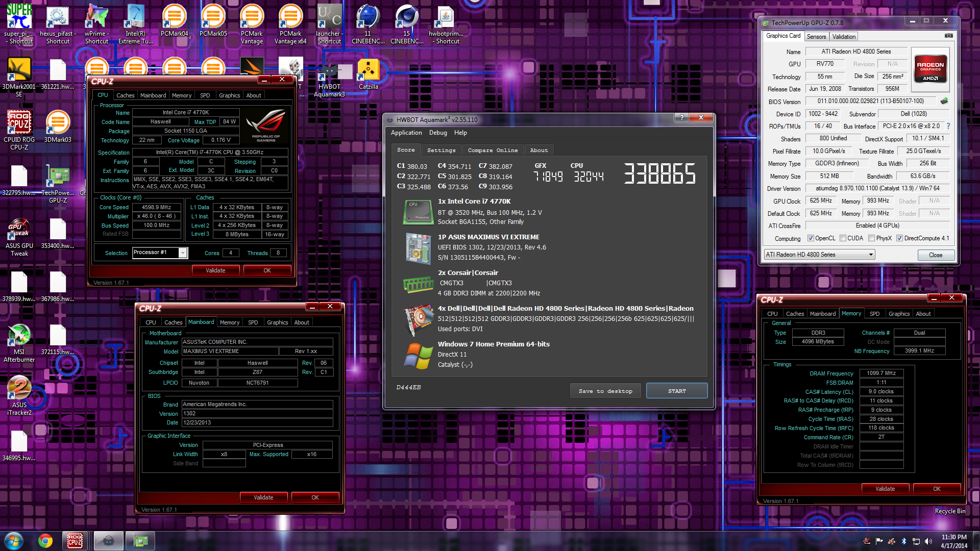This screenshot has height=551, width=980.
Task: Open 3DMark2001 SE desktop icon
Action: 19,77
